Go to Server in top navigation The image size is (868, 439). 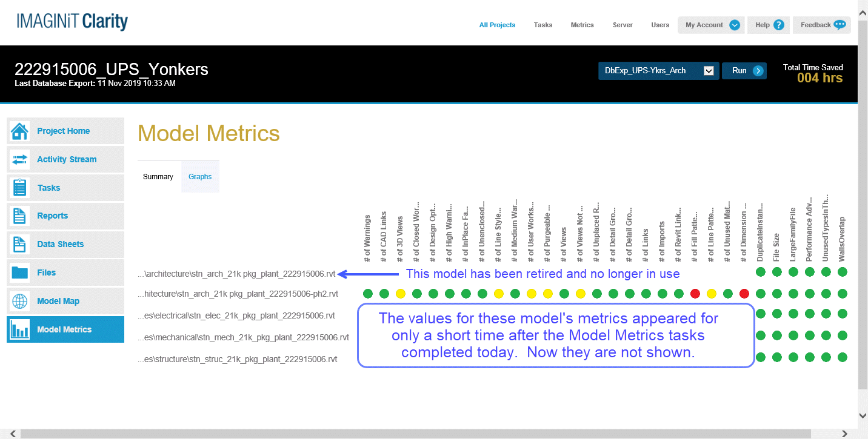point(623,25)
